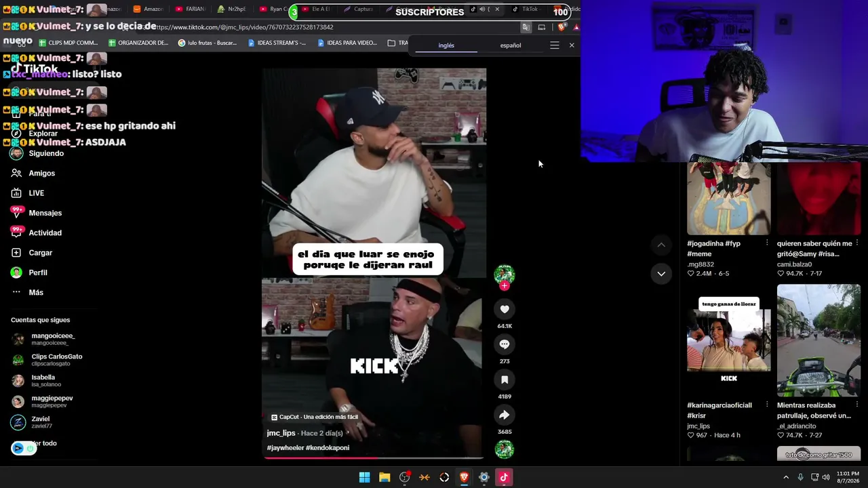This screenshot has height=488, width=868.
Task: Click Cargar to upload a video
Action: click(32, 253)
